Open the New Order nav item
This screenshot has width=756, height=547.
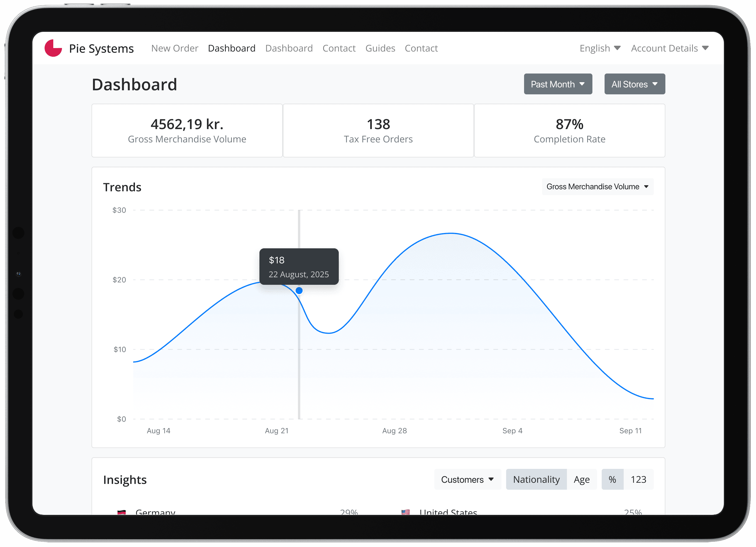(x=175, y=48)
